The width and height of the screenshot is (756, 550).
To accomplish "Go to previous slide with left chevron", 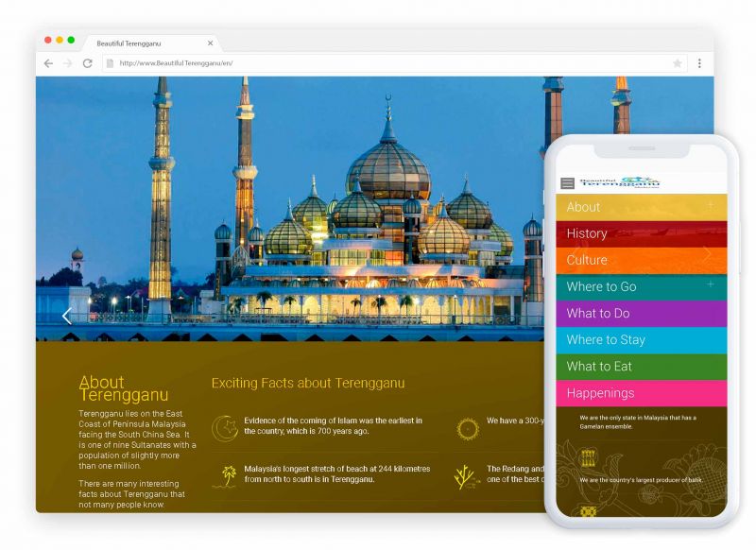I will [x=66, y=316].
